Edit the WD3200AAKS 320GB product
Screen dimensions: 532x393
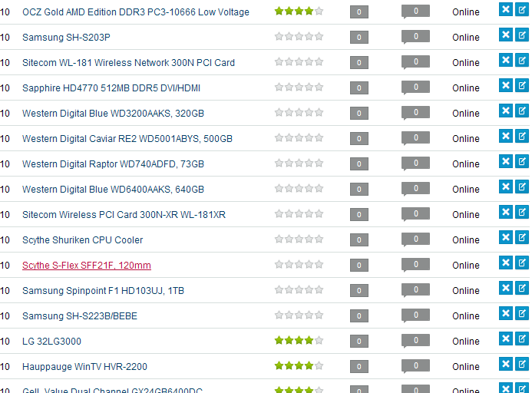(x=522, y=111)
